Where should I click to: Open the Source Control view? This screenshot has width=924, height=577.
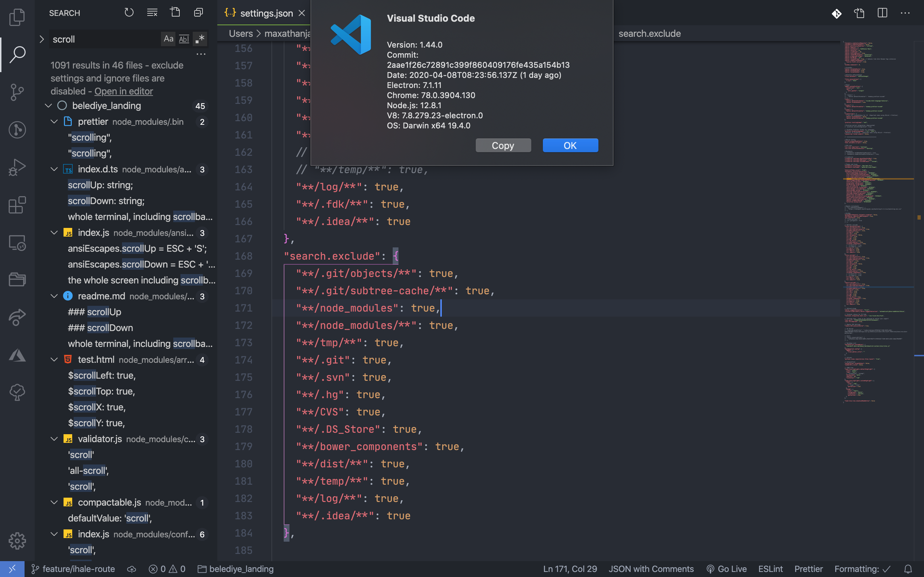click(17, 92)
